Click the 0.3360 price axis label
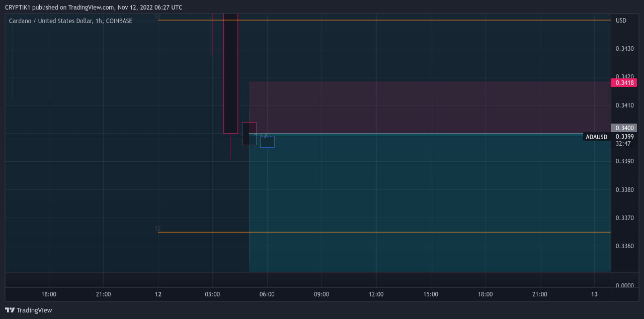Image resolution: width=644 pixels, height=319 pixels. point(624,246)
